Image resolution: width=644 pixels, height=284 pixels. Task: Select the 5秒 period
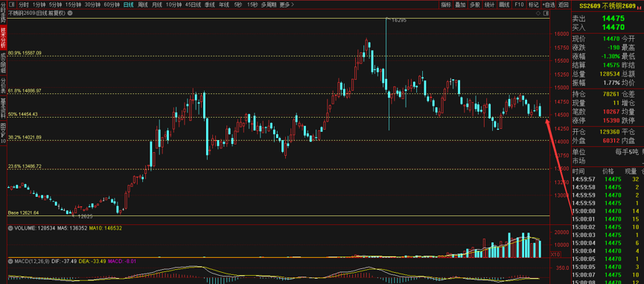pos(238,4)
